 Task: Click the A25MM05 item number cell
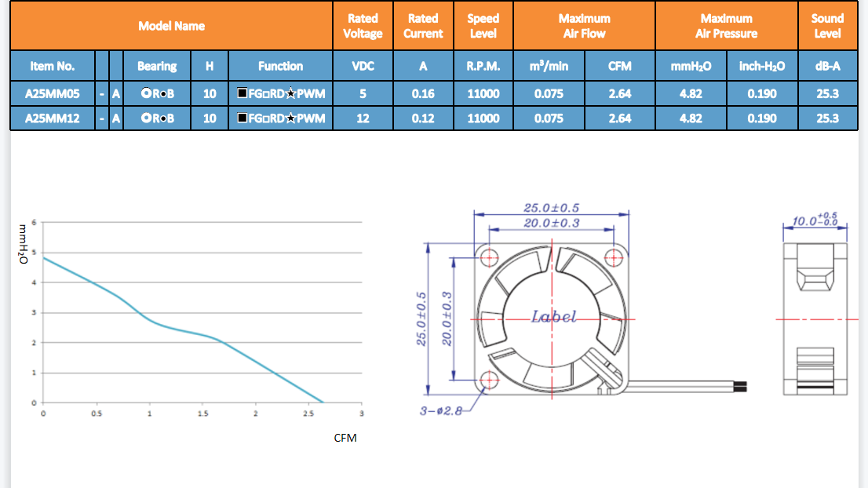coord(52,93)
